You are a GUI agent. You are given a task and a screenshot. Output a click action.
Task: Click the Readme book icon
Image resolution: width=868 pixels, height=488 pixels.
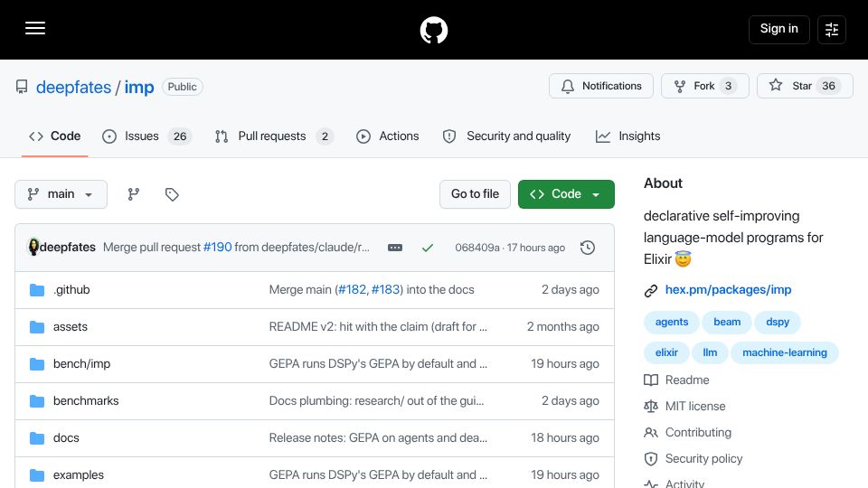651,380
